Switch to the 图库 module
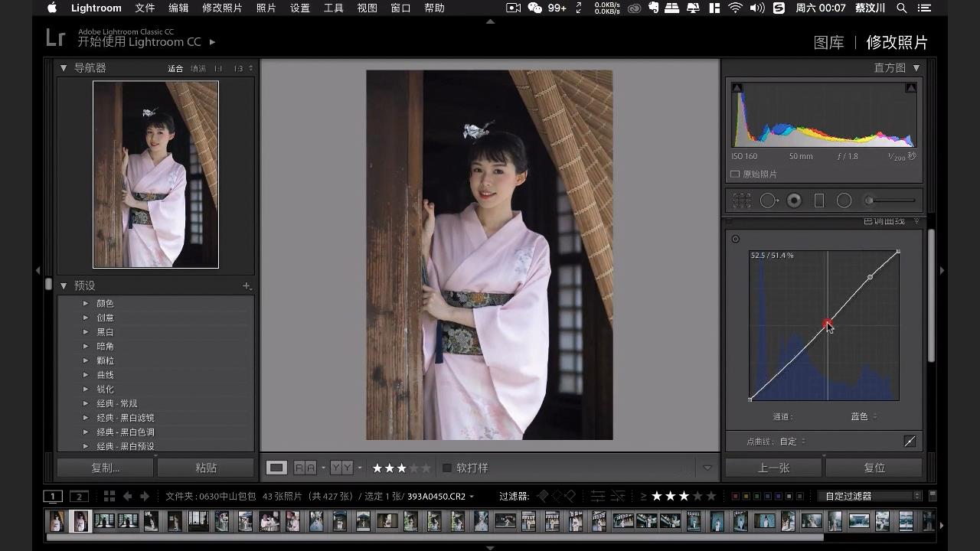Viewport: 980px width, 551px height. pos(828,43)
